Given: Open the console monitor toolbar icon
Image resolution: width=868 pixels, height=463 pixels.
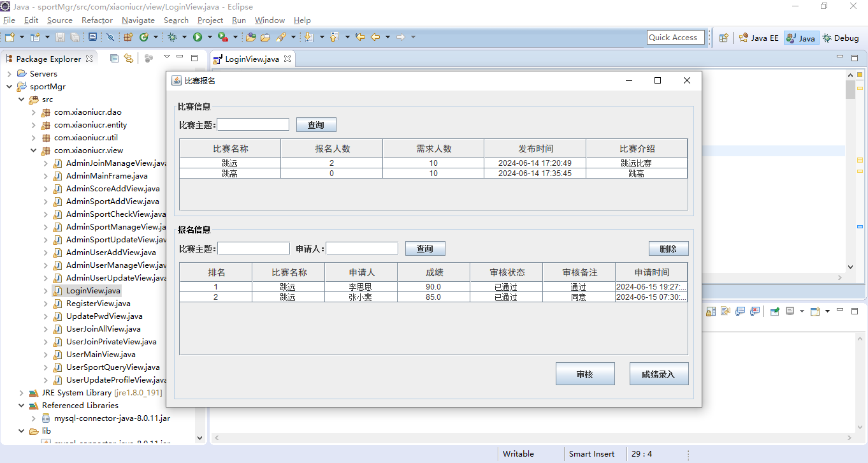Looking at the screenshot, I should click(x=93, y=37).
